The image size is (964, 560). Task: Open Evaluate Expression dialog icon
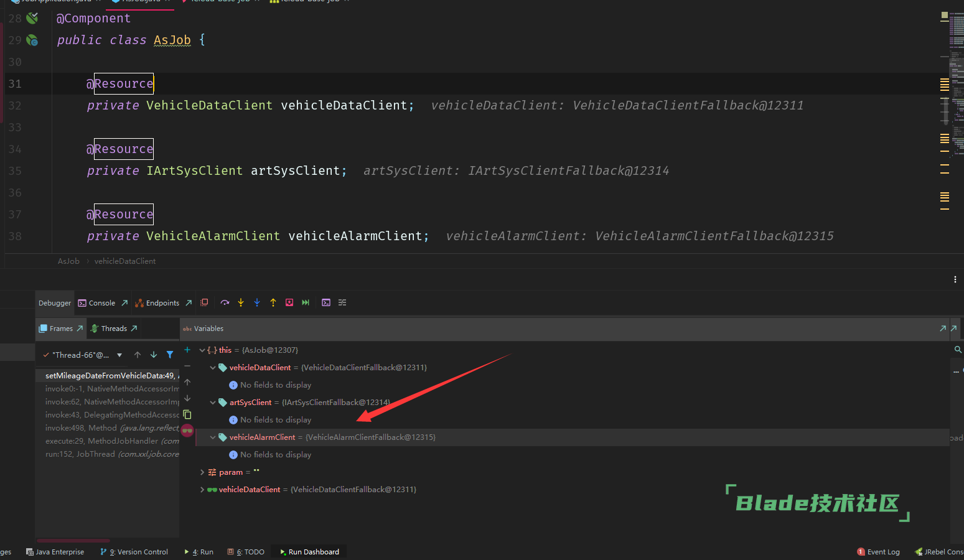[326, 302]
